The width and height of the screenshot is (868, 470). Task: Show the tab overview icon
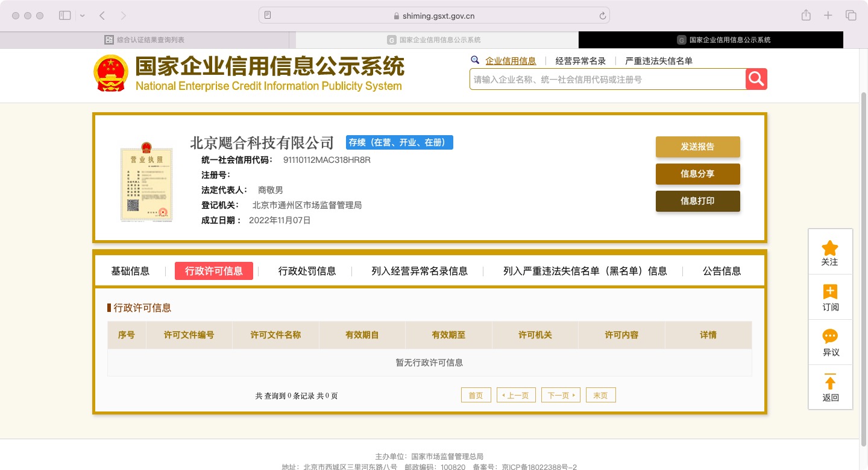tap(851, 16)
